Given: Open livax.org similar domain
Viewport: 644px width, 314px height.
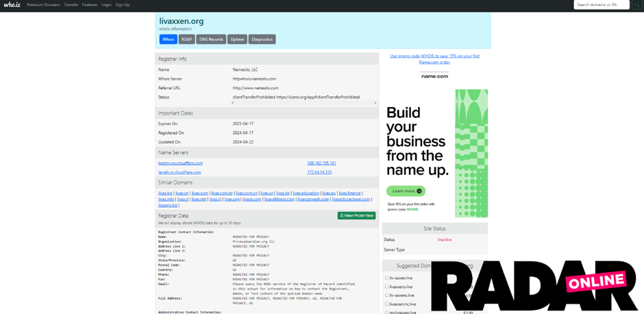Looking at the screenshot, I should [x=232, y=200].
